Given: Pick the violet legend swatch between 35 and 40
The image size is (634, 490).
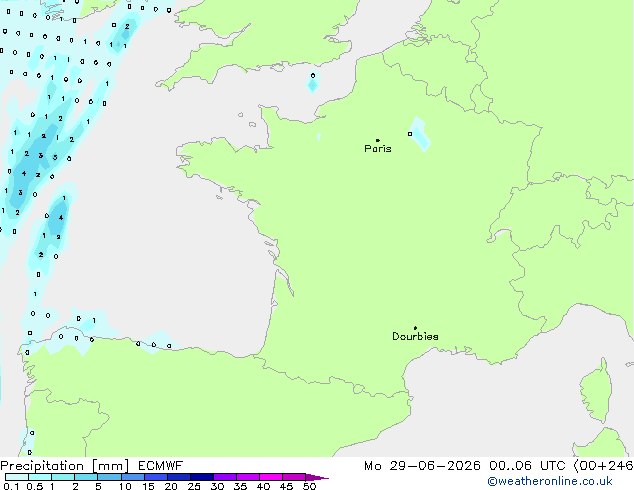Looking at the screenshot, I should (247, 477).
